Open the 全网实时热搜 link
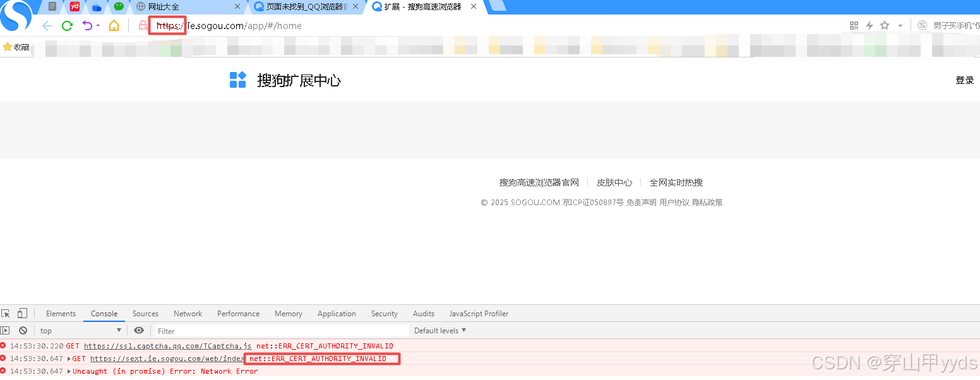Screen dimensions: 980x380 [x=676, y=182]
